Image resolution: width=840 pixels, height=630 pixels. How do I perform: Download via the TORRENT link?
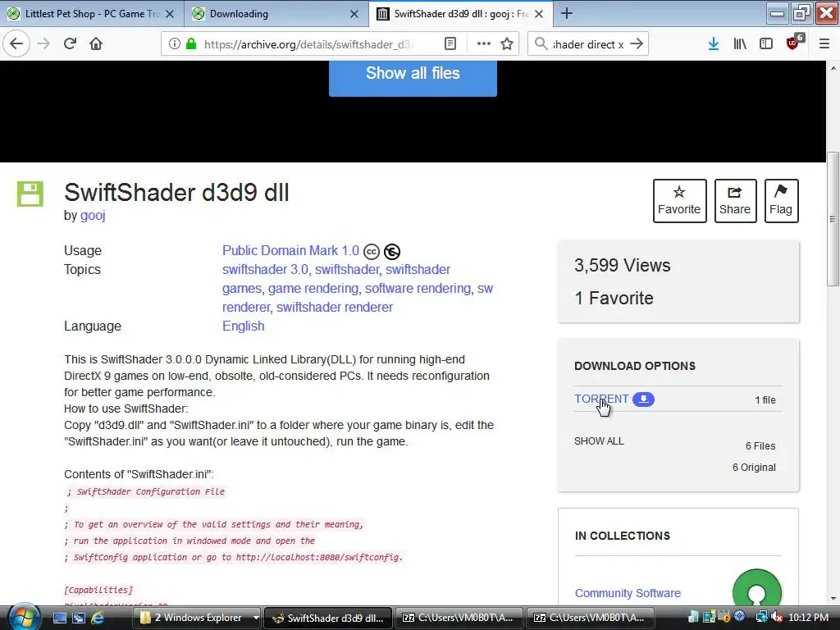(x=601, y=399)
